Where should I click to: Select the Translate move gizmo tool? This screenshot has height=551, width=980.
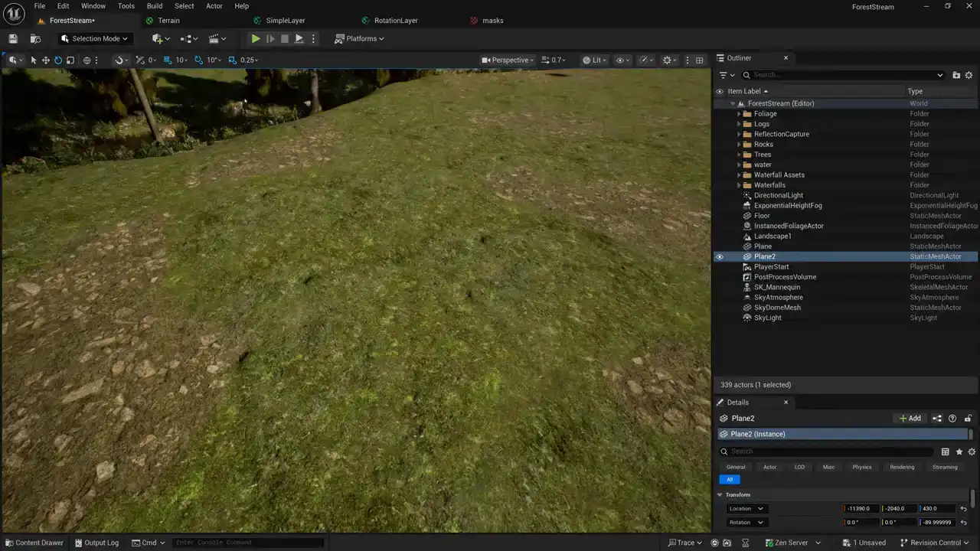click(46, 60)
